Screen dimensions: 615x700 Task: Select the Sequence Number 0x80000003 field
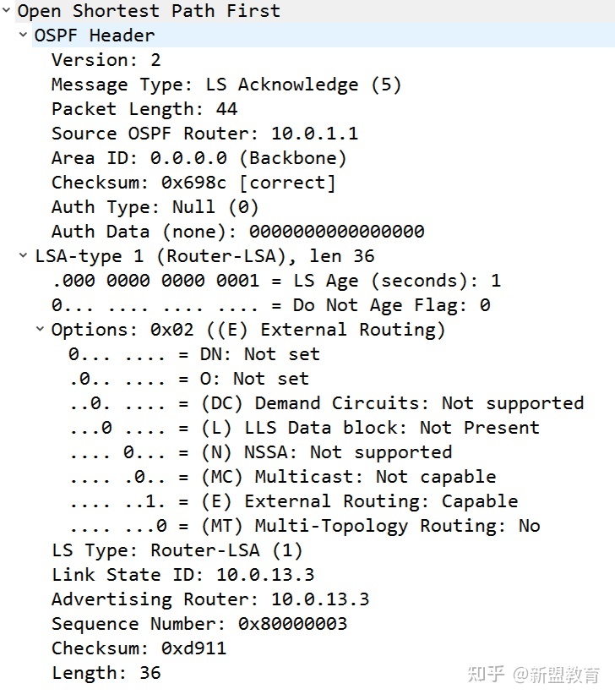click(199, 624)
